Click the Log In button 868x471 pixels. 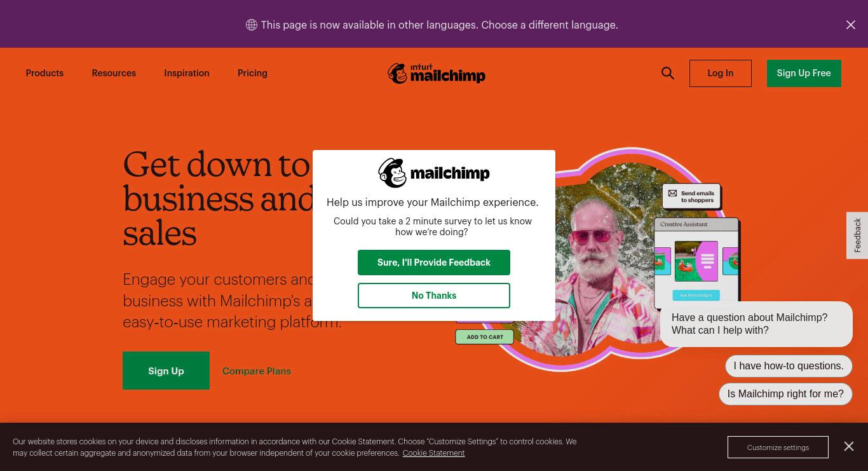721,73
